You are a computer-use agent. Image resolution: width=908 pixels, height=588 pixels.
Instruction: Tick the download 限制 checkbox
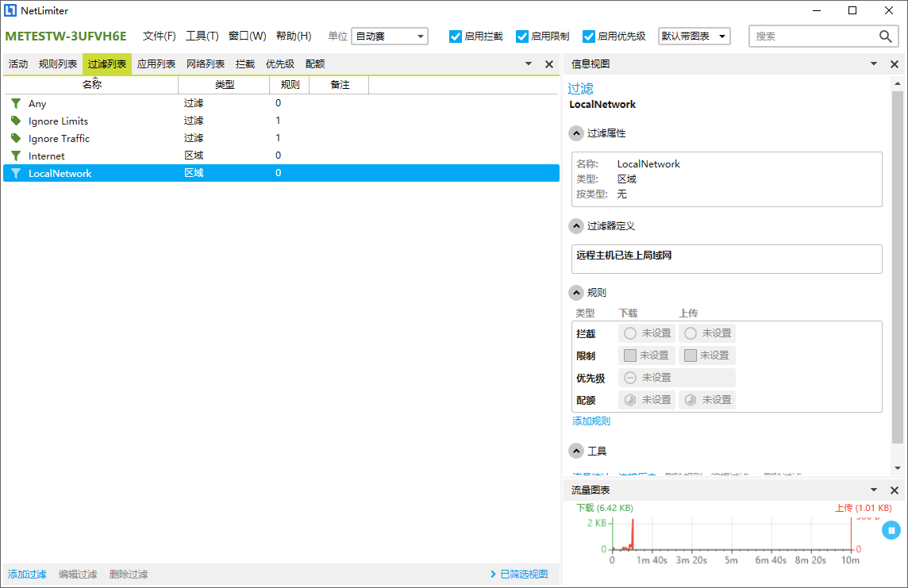click(x=630, y=355)
